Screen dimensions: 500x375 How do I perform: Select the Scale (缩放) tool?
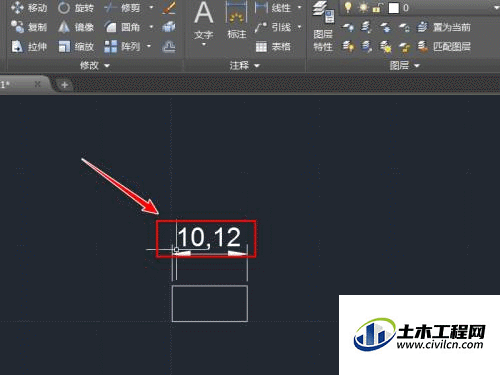(x=76, y=46)
